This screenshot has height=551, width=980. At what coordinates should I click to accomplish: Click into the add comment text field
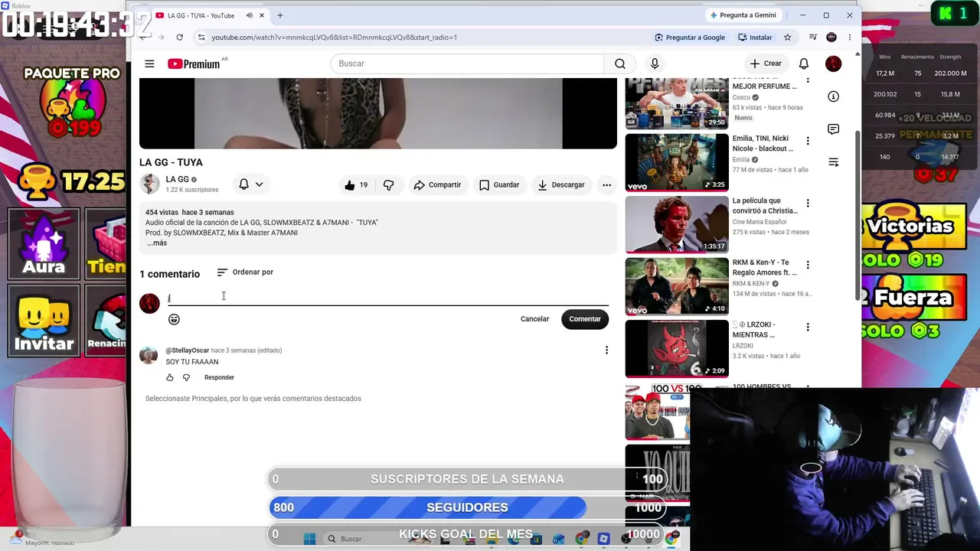tap(387, 298)
